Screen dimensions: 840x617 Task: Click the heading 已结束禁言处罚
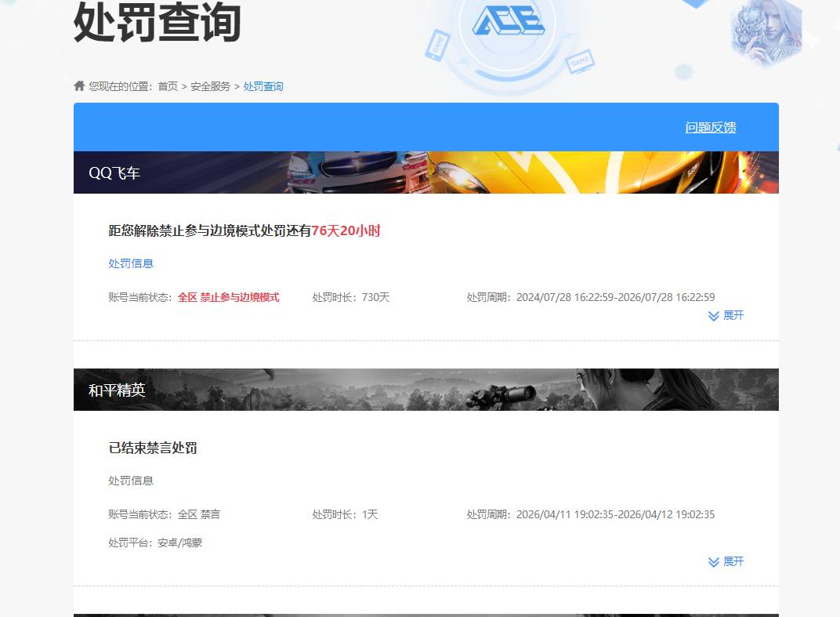(x=153, y=448)
